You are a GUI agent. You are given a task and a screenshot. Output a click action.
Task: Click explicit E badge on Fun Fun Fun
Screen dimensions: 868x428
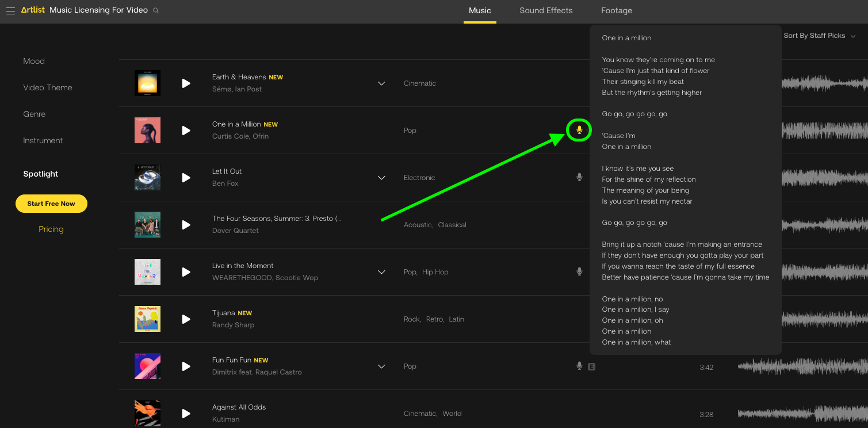point(591,366)
